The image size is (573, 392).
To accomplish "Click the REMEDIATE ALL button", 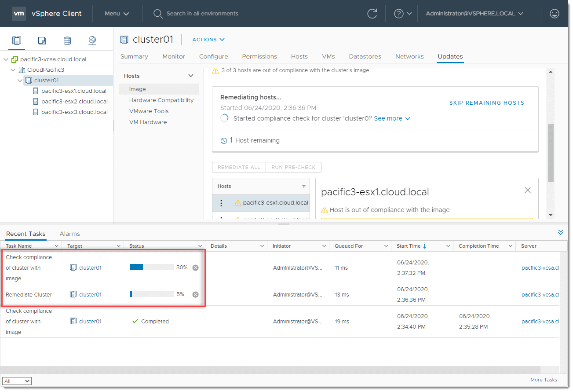I will [239, 167].
